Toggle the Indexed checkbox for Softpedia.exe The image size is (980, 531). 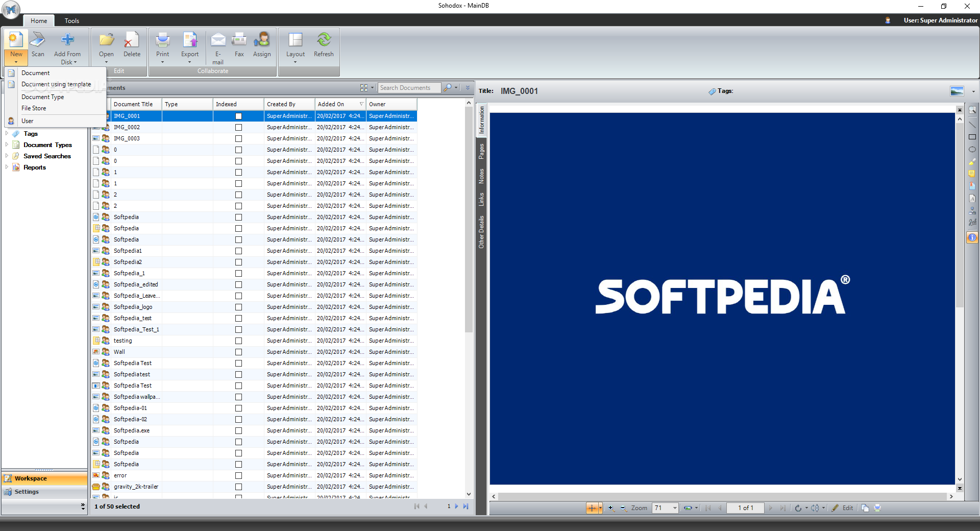click(x=238, y=430)
